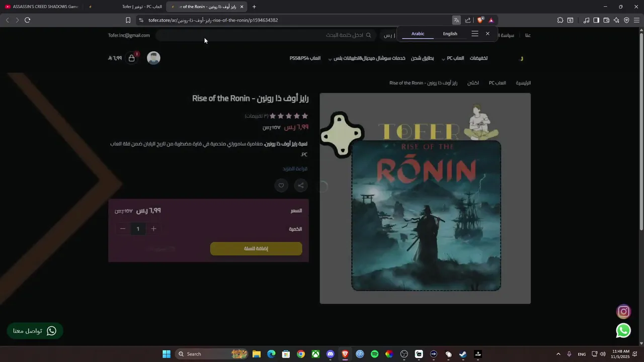Open the Brave VPN shield icon

[626, 20]
